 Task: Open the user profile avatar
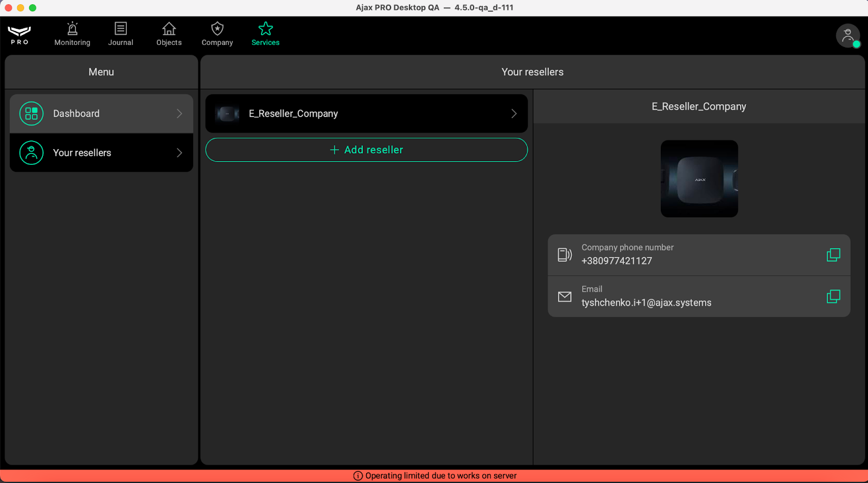pyautogui.click(x=847, y=36)
